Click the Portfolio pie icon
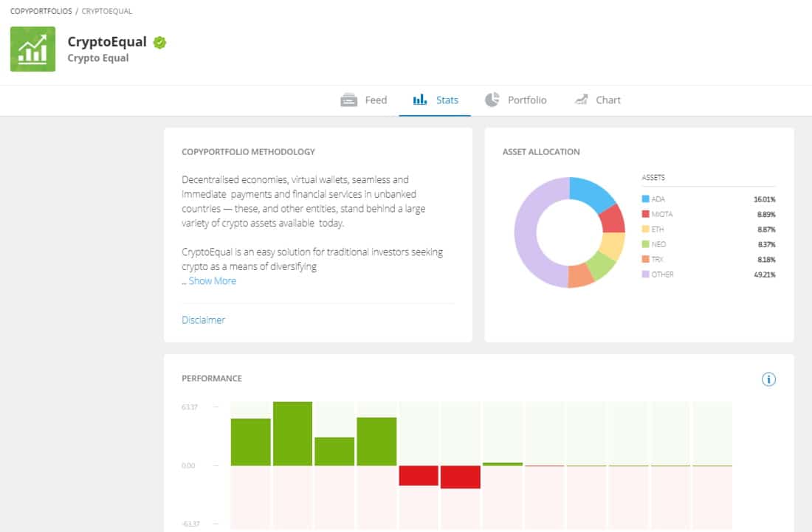The height and width of the screenshot is (532, 812). 492,100
